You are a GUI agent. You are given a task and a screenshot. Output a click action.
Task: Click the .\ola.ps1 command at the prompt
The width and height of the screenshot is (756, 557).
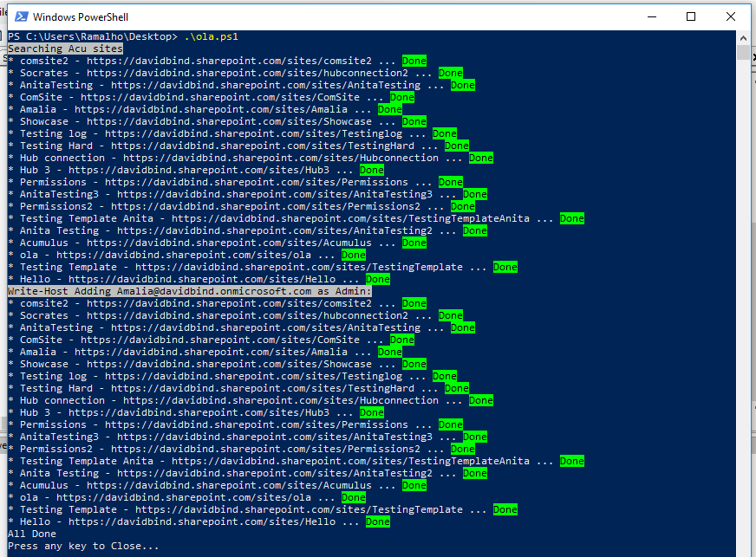(x=211, y=36)
